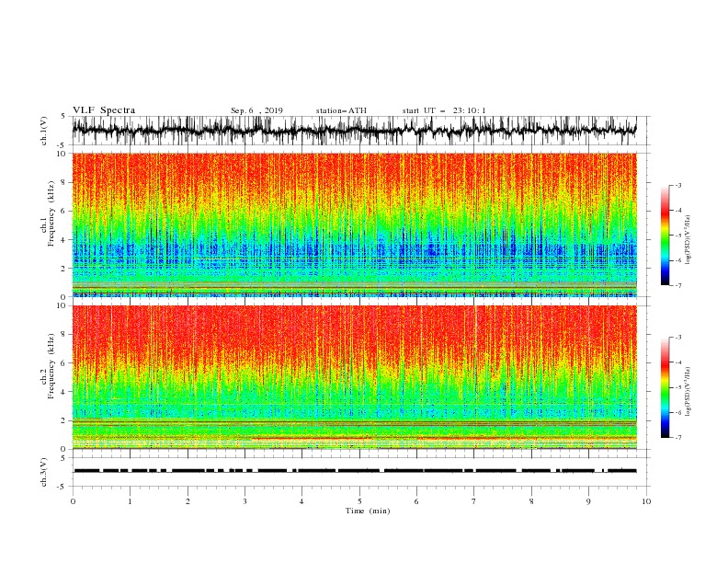Click the ch.1 spectrogram "6" kHz tick label
Image resolution: width=728 pixels, height=563 pixels.
tap(63, 211)
